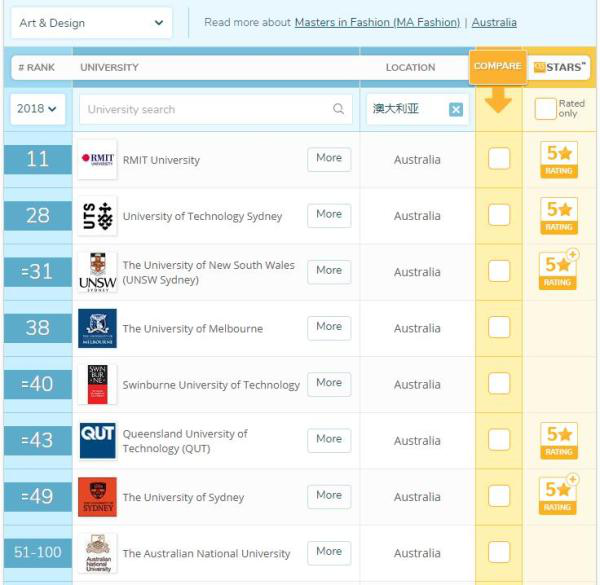Click rank =40 cell

pos(38,384)
